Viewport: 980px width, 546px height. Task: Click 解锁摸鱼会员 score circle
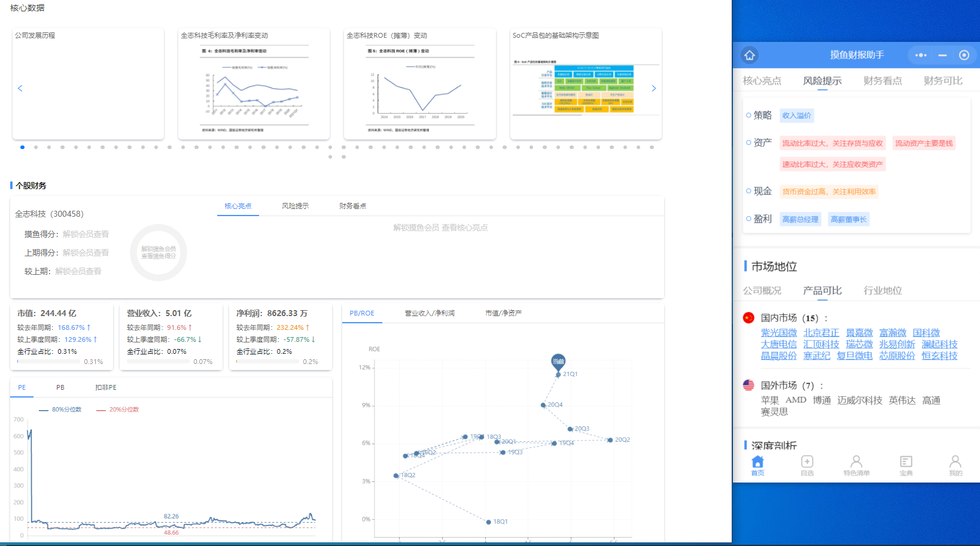click(159, 253)
